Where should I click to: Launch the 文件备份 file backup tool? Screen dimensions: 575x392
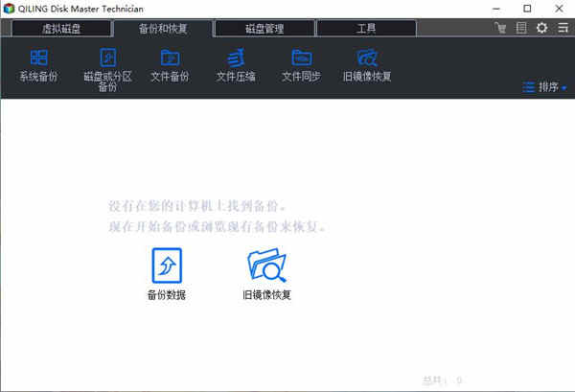tap(170, 65)
